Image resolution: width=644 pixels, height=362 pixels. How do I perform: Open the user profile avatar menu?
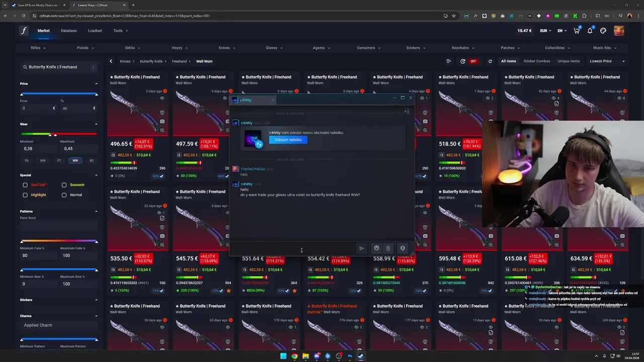619,31
